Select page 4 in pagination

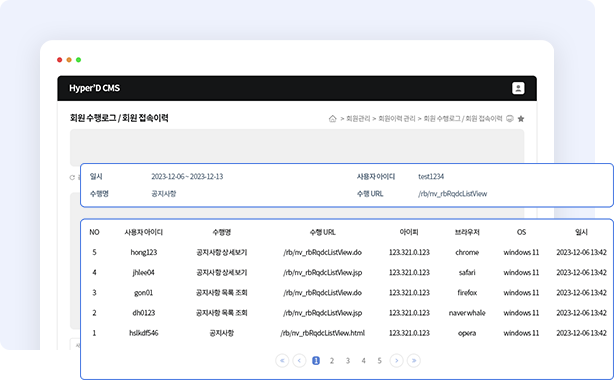(363, 361)
